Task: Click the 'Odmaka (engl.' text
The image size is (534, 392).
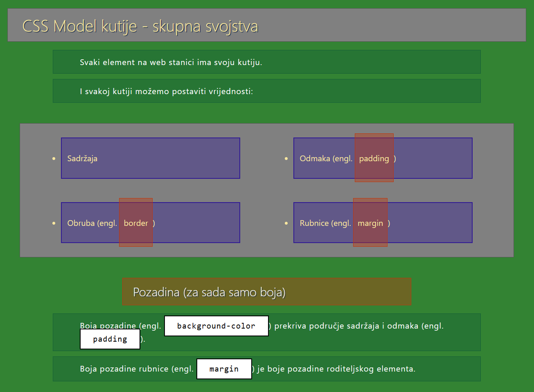Action: (326, 158)
